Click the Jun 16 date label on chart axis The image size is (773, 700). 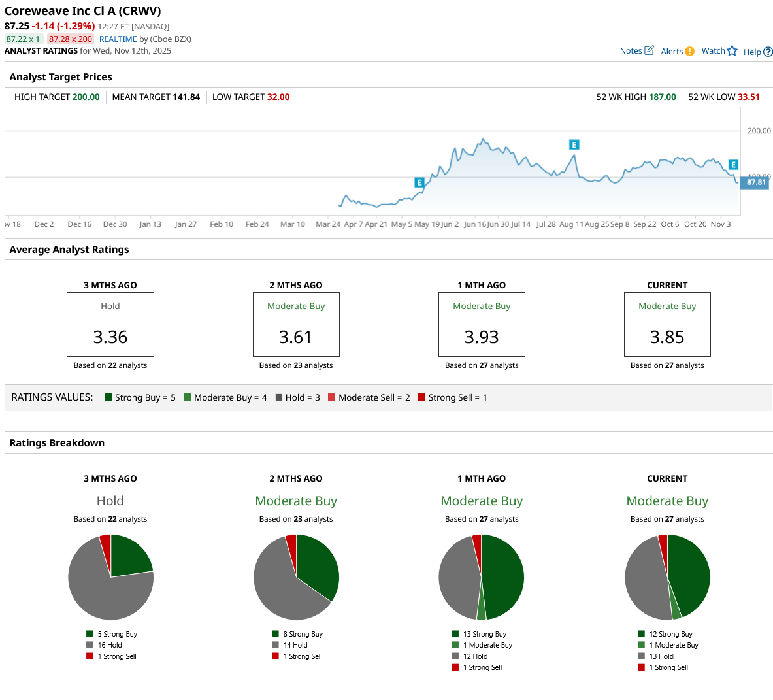coord(475,224)
